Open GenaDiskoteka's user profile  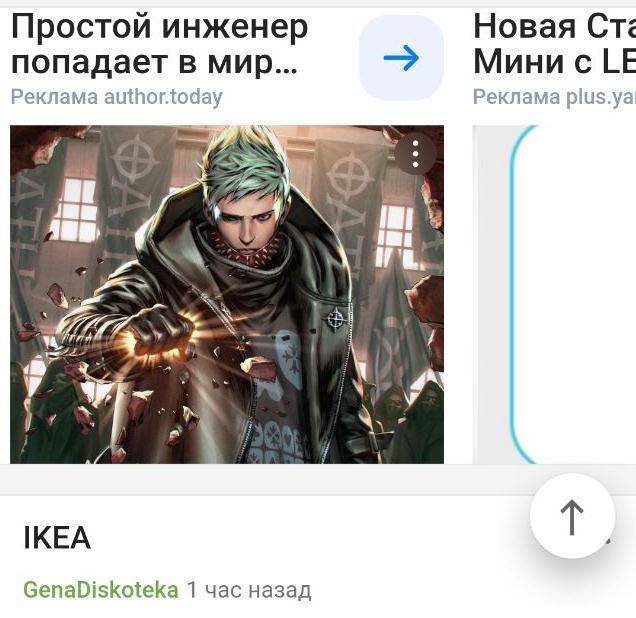point(101,590)
